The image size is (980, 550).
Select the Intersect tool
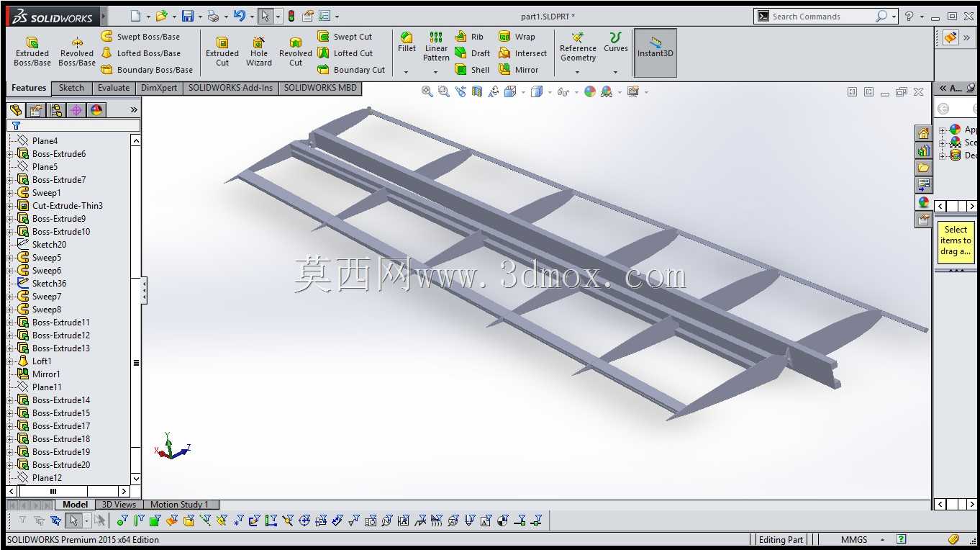[x=523, y=53]
